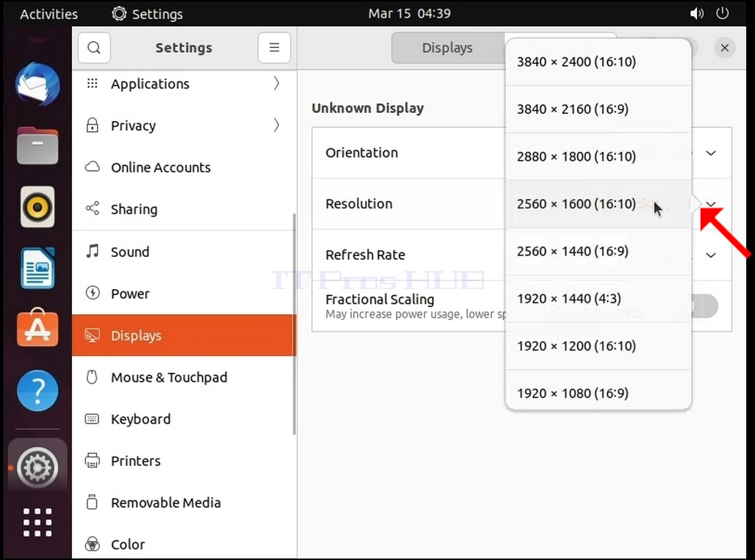Click the Settings search magnifier button
The image size is (755, 560).
coord(94,48)
